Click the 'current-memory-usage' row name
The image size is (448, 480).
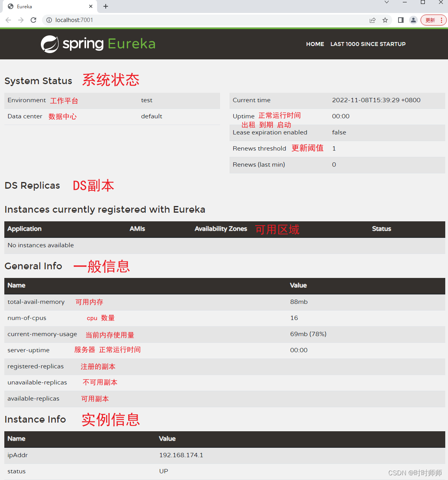tap(42, 334)
